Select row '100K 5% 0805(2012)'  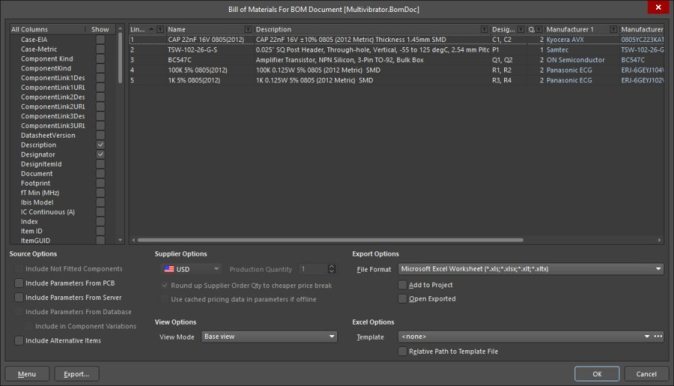(396, 70)
